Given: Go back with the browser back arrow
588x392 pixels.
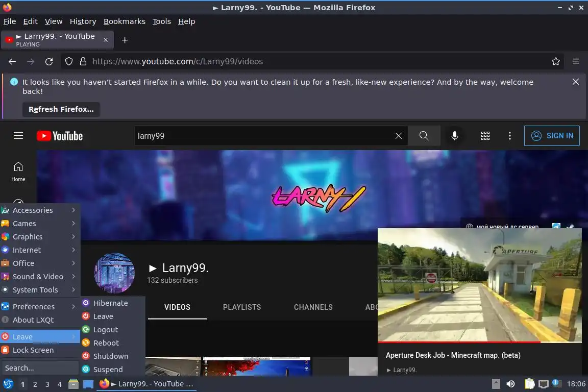Looking at the screenshot, I should [12, 62].
